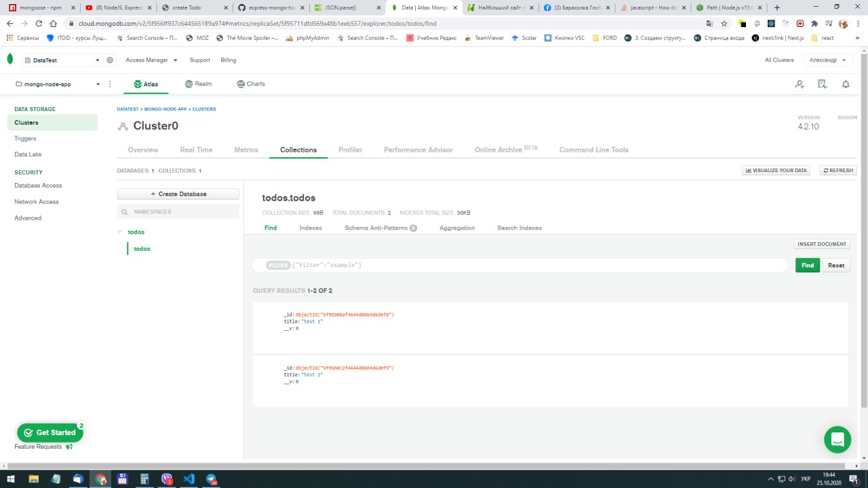Switch to the Charts tab
This screenshot has height=488, width=868.
(x=251, y=84)
